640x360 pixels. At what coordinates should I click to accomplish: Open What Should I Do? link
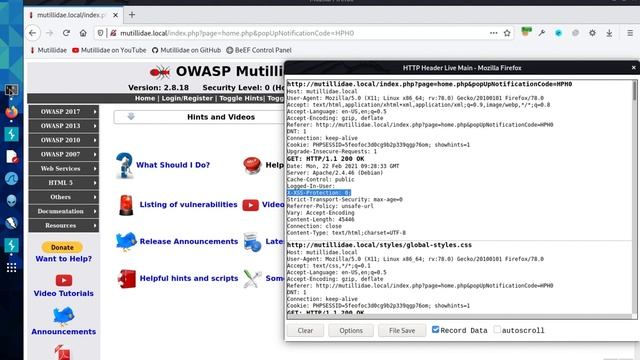pos(173,165)
